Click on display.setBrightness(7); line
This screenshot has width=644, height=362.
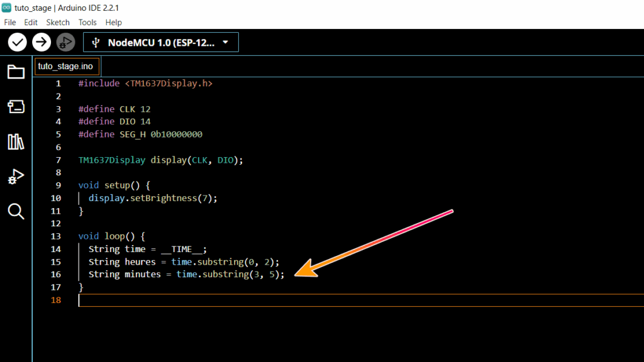pos(153,198)
